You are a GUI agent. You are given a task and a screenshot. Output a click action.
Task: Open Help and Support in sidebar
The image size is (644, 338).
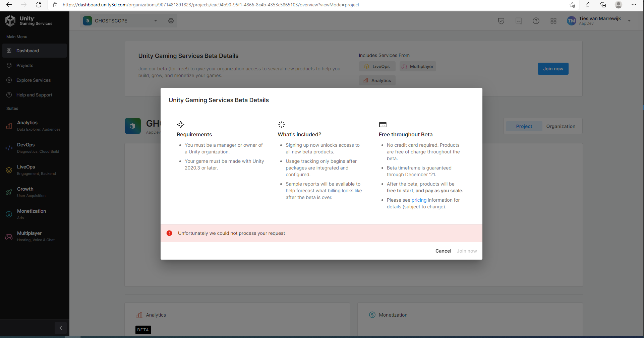point(35,95)
